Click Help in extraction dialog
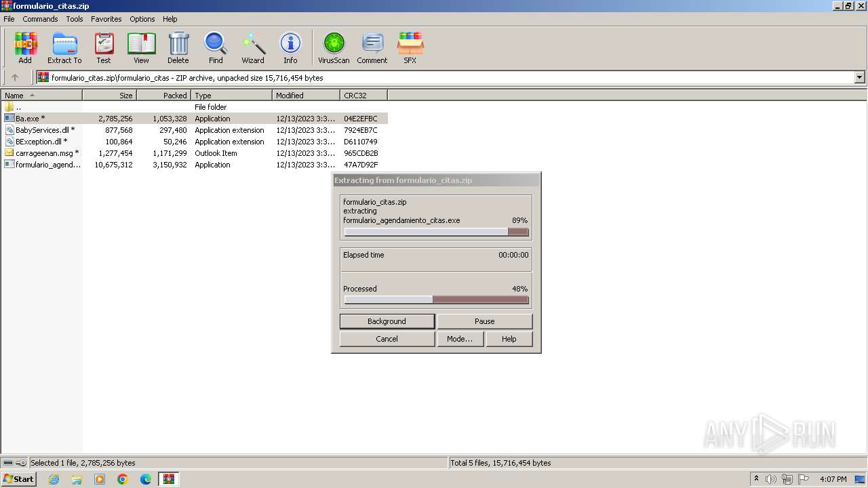This screenshot has width=868, height=488. [x=509, y=339]
